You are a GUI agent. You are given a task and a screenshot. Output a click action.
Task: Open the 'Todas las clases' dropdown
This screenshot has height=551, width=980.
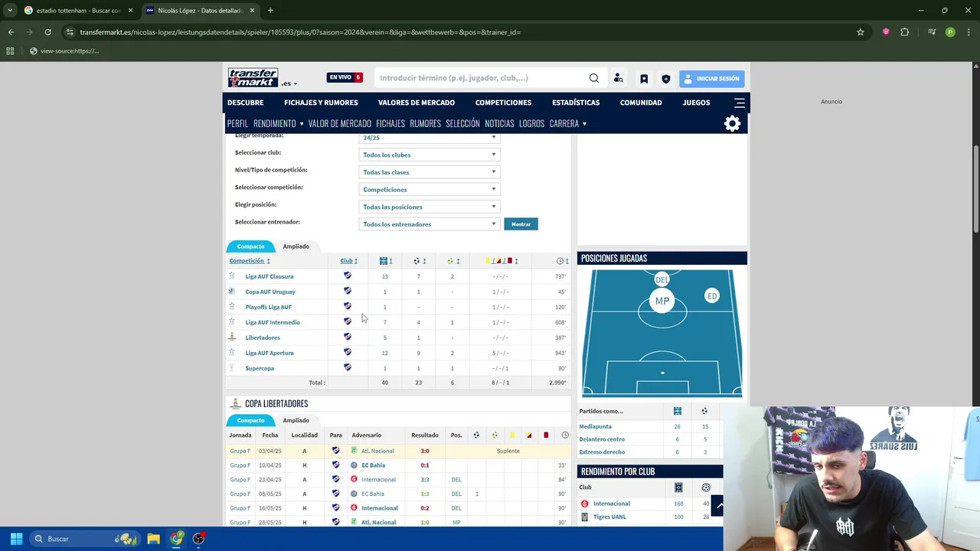coord(430,172)
